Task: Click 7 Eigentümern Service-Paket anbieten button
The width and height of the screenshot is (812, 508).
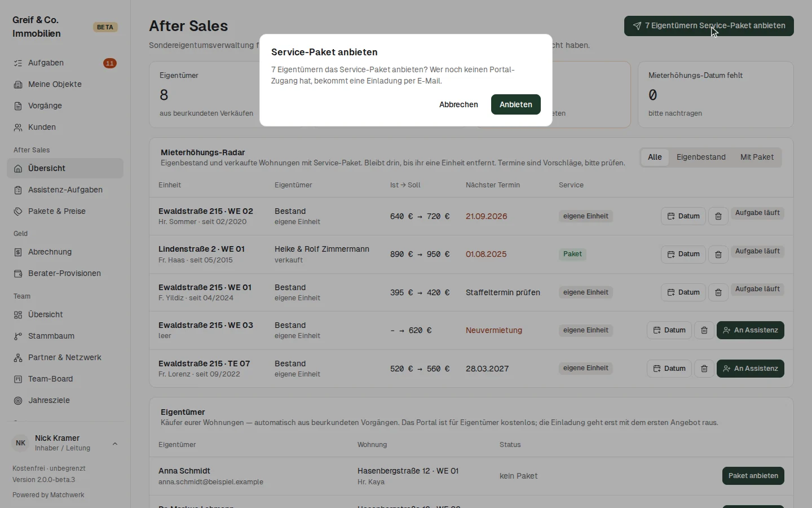Action: pyautogui.click(x=709, y=26)
